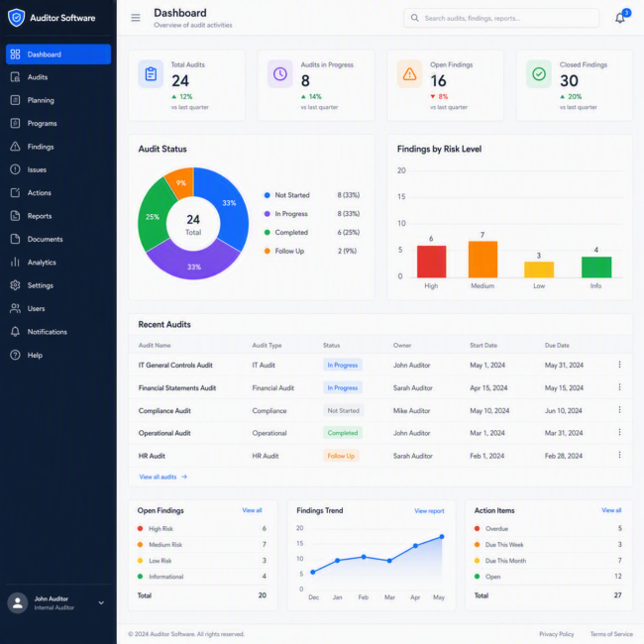This screenshot has width=644, height=644.
Task: Click the hamburger menu icon
Action: tap(136, 18)
